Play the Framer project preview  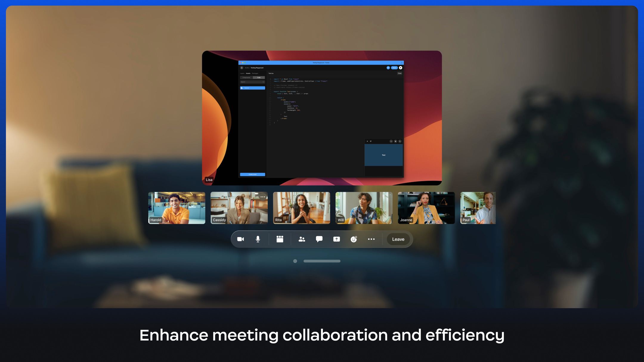click(400, 68)
